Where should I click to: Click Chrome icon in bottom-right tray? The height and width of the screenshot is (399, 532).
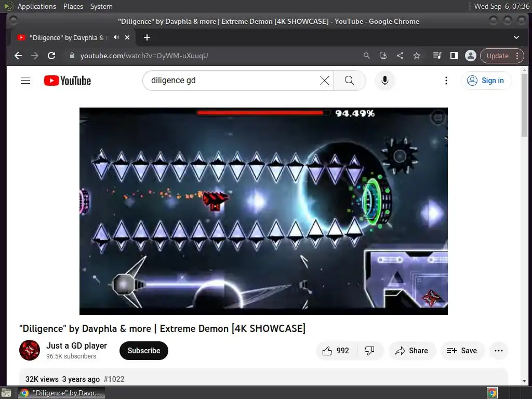pos(492,393)
